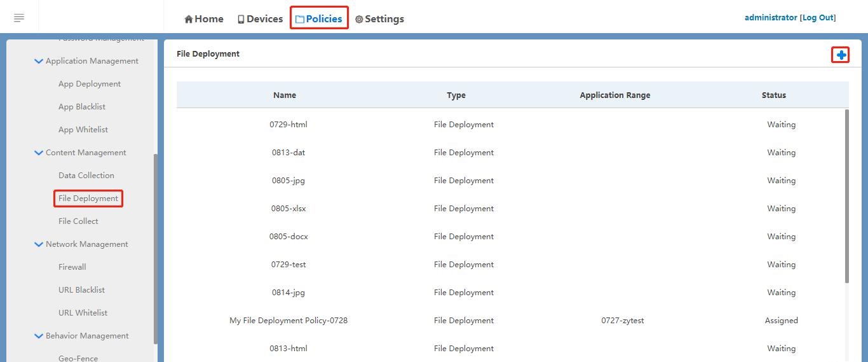868x362 pixels.
Task: Open URL Whitelist in the sidebar
Action: pyautogui.click(x=83, y=313)
